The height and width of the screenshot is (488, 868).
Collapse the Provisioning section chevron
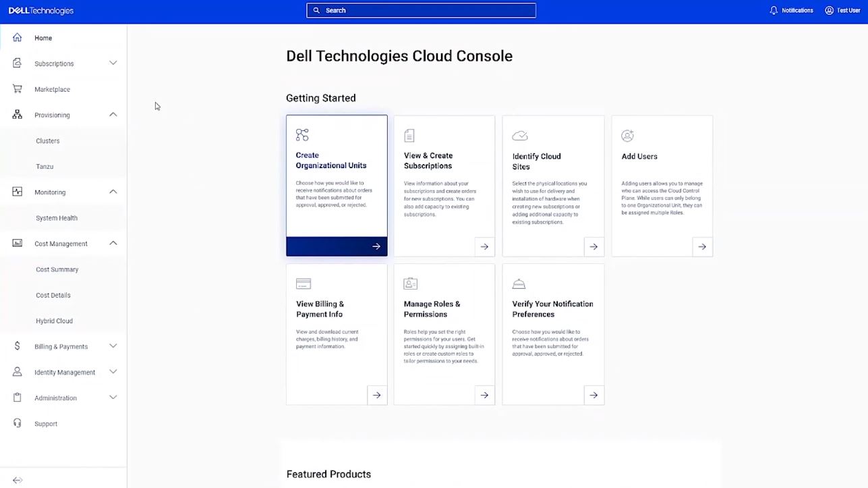pos(113,115)
